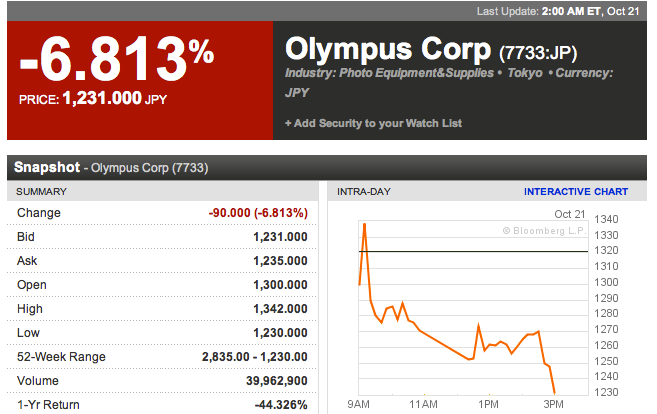657x414 pixels.
Task: Click the 3PM axis label on chart
Action: pos(554,404)
